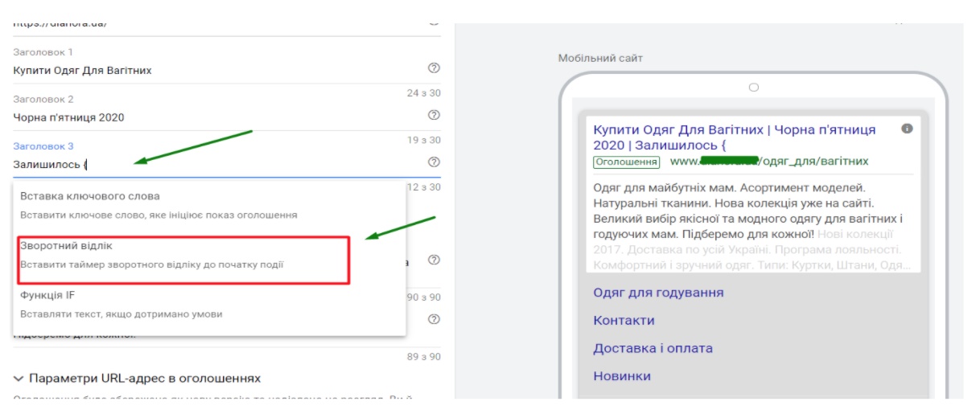This screenshot has width=980, height=418.
Task: Click help icon above the '89 з 90' counter
Action: tap(434, 319)
